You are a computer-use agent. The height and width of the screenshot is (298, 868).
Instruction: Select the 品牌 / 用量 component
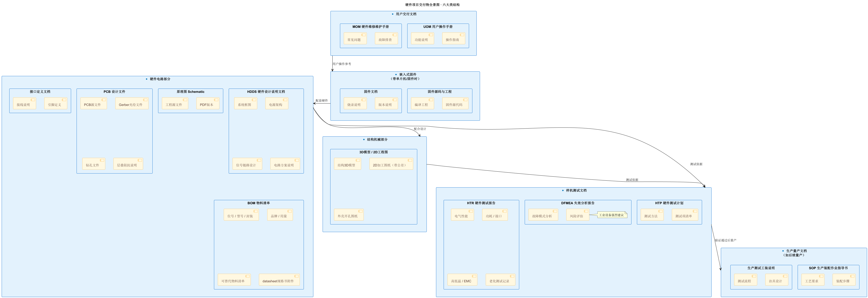280,215
